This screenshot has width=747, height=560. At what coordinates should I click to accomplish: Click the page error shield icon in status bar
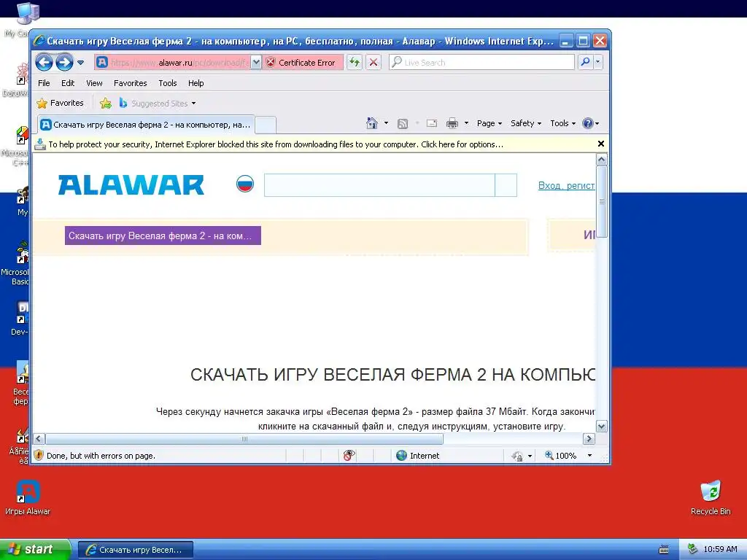[x=39, y=455]
